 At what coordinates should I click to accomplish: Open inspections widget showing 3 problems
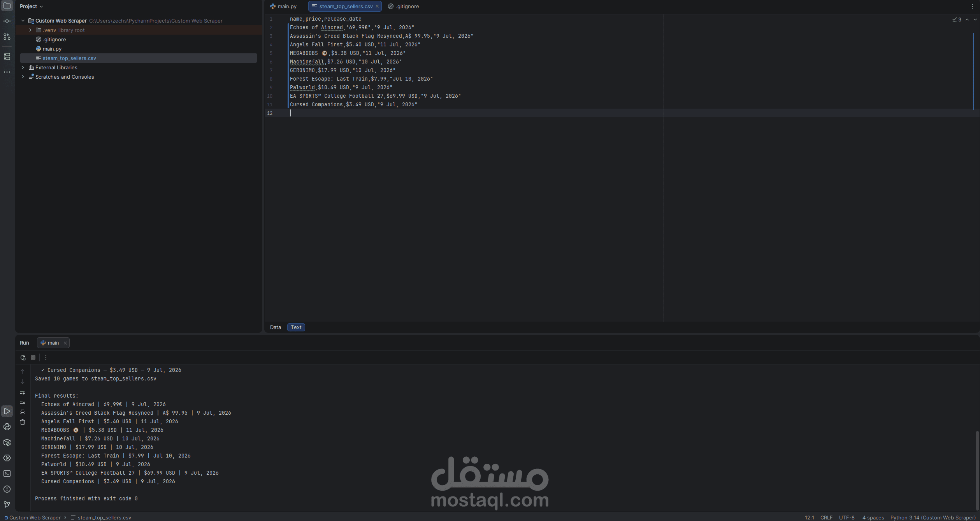[x=957, y=19]
